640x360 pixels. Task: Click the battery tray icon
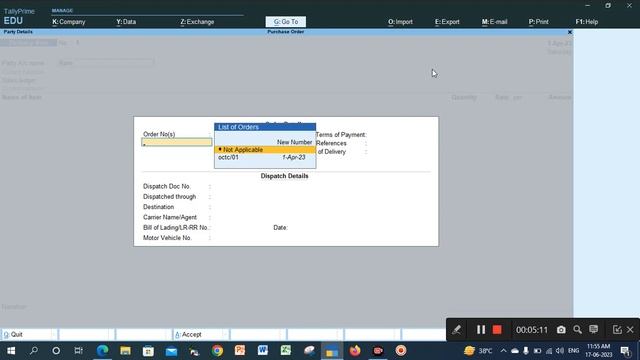(538, 351)
